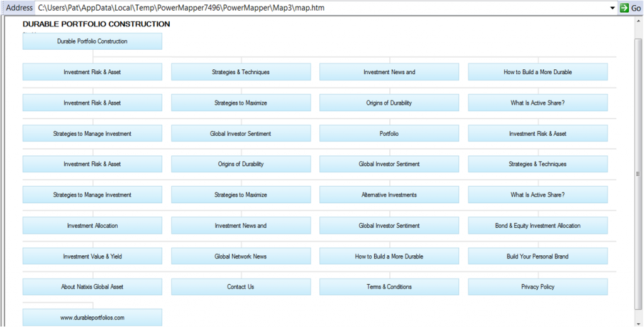The height and width of the screenshot is (327, 644).
Task: Open the Durable Portfolio Construction root box
Action: (92, 42)
